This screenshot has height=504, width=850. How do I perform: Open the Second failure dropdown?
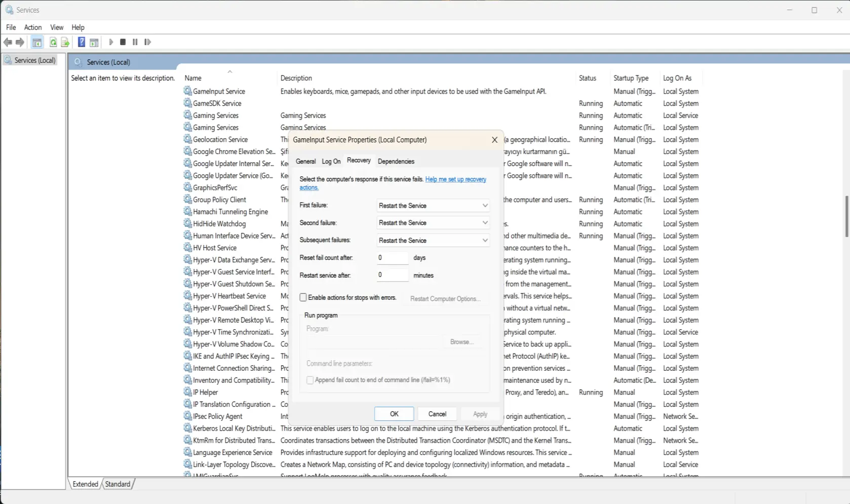[433, 223]
